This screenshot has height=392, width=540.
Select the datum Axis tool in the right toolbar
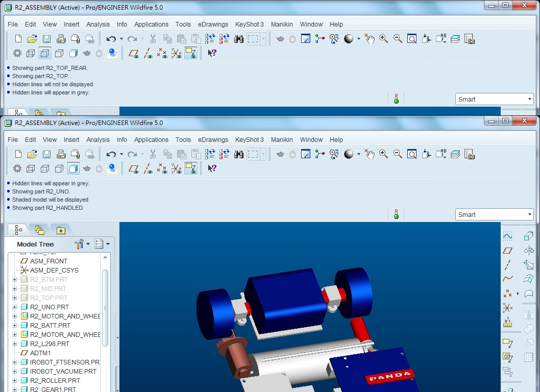pyautogui.click(x=507, y=265)
